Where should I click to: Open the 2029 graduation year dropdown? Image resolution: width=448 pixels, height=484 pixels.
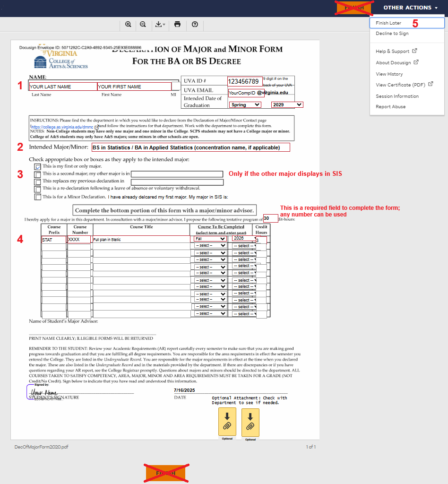click(x=287, y=105)
